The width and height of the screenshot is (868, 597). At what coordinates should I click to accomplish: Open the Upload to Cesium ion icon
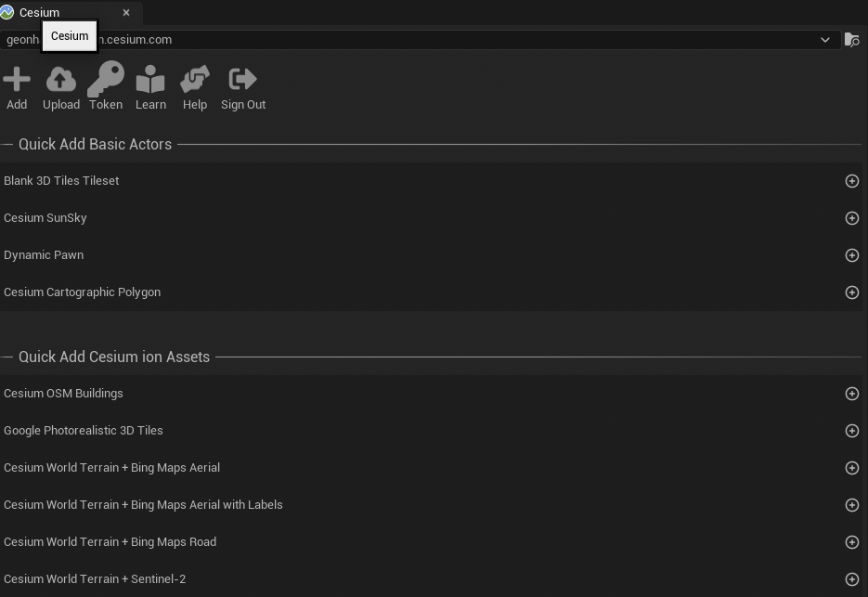[x=61, y=79]
